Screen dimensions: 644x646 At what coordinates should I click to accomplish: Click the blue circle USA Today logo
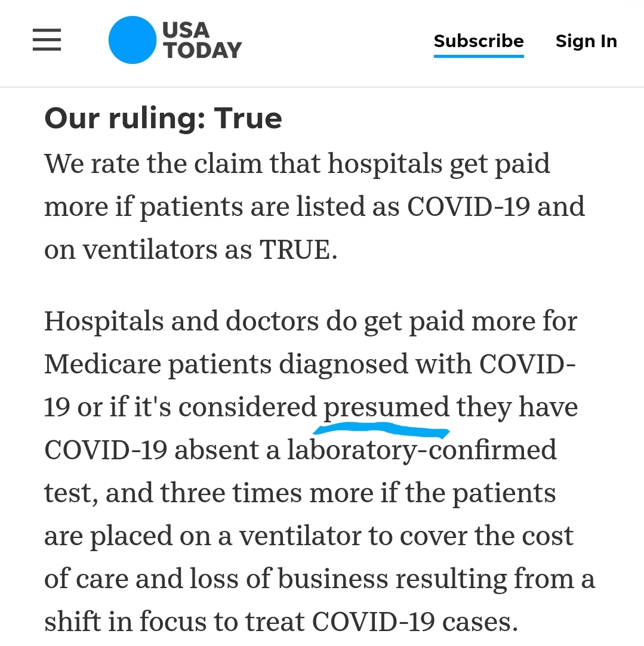pyautogui.click(x=133, y=40)
